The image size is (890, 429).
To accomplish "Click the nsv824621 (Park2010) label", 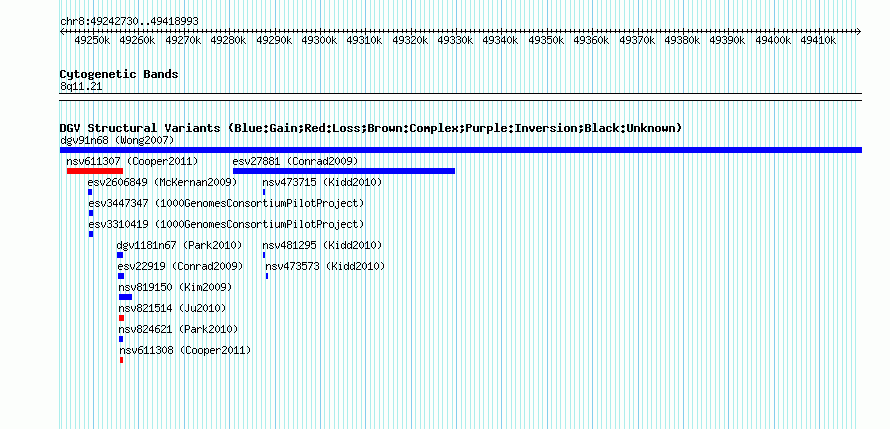I will pos(178,329).
